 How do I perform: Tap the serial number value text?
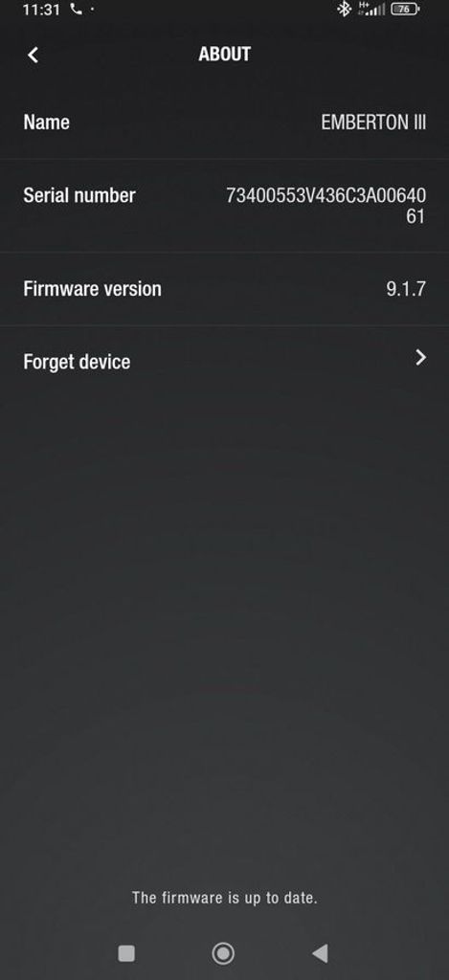[x=326, y=206]
